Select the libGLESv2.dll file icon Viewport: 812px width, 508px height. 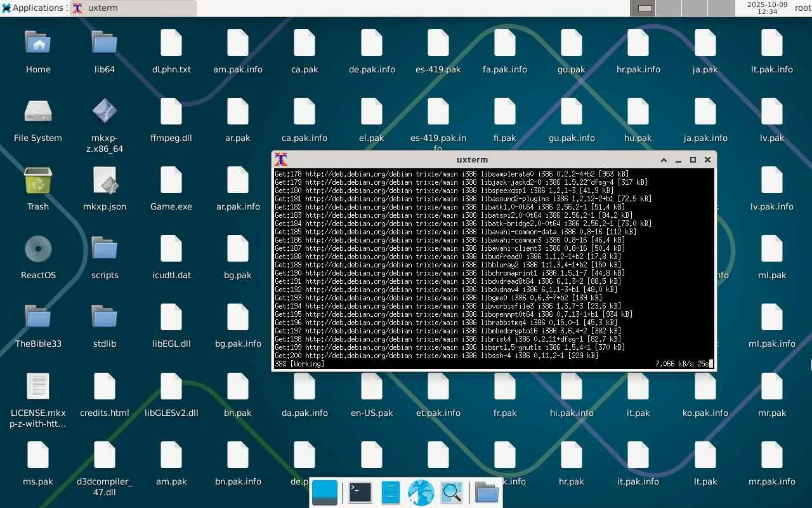coord(171,387)
